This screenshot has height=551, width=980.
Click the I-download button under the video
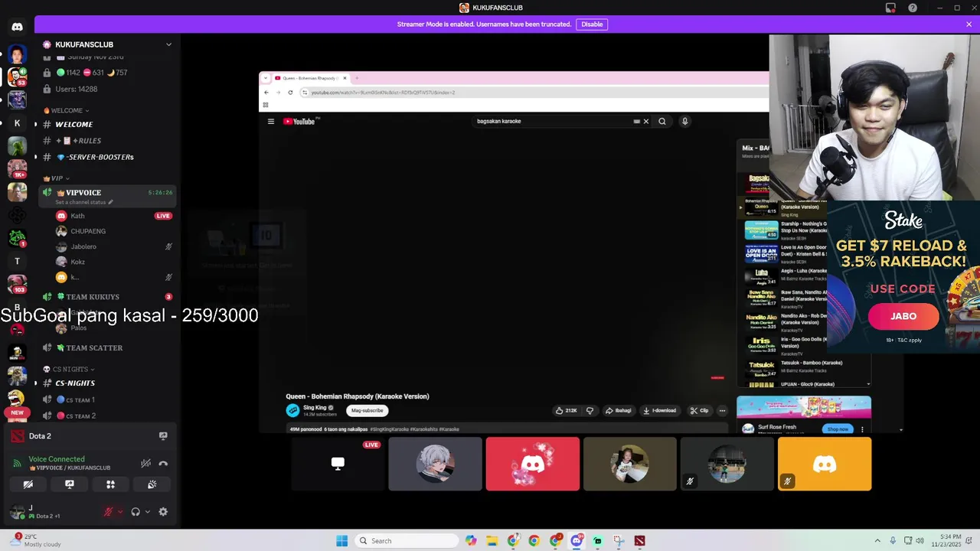click(x=660, y=410)
